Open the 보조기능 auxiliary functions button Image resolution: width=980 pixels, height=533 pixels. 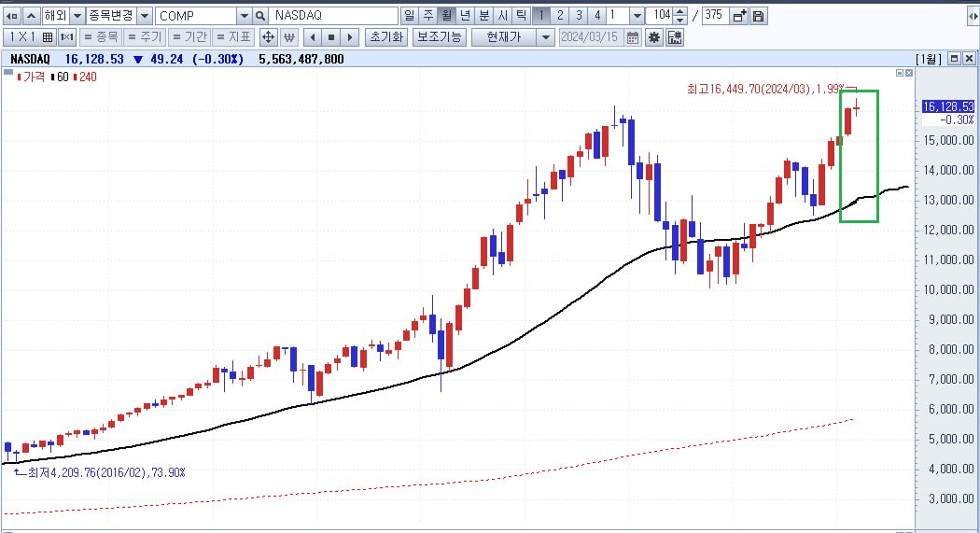pos(440,37)
